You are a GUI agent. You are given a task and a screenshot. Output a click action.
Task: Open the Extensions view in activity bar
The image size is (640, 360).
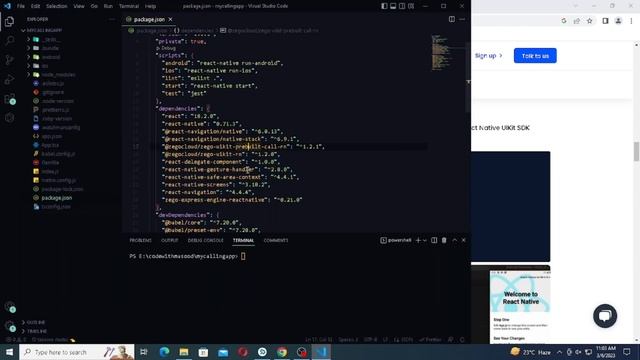click(x=9, y=99)
